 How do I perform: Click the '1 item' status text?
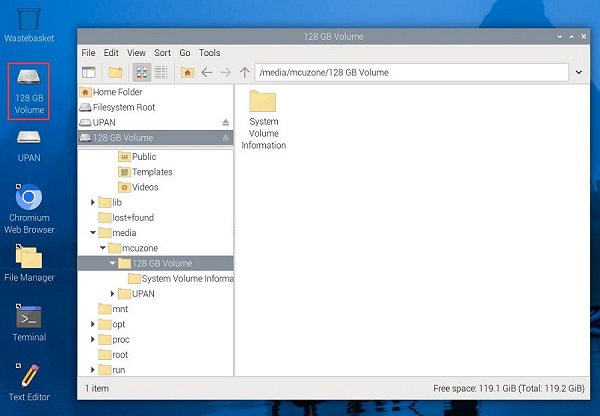97,388
